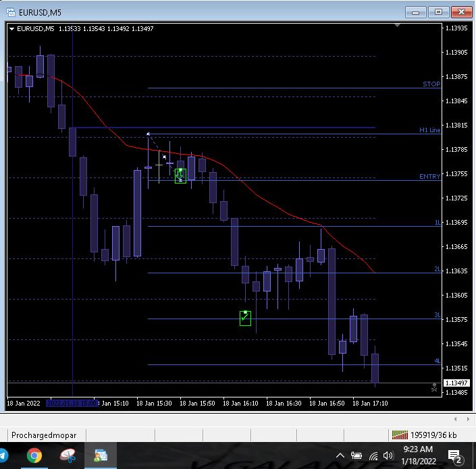Click the EURUSD,M5 chart window icon
The image size is (476, 469).
click(11, 12)
